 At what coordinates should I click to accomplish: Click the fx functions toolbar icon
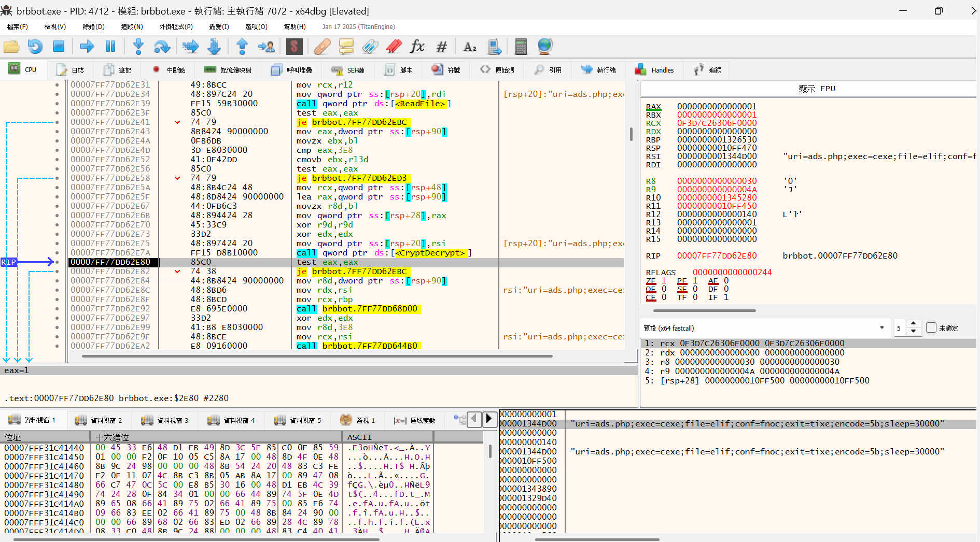pos(417,47)
